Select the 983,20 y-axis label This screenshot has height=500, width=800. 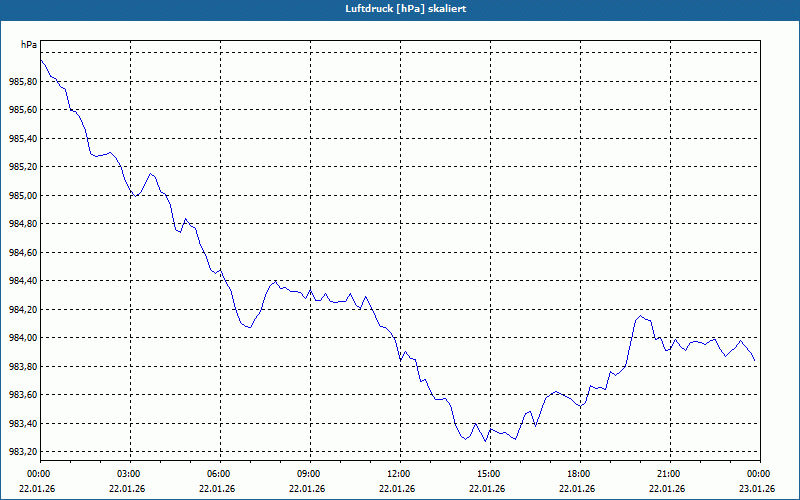tap(24, 452)
